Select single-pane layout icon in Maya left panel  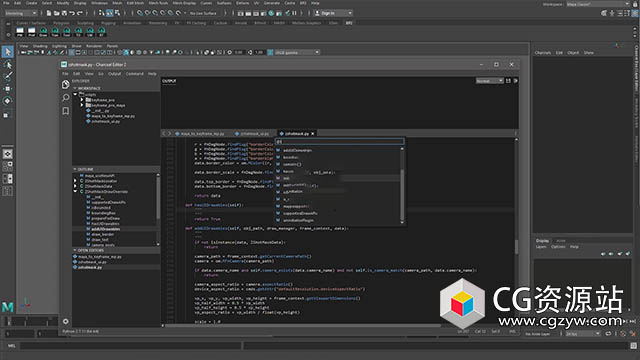(x=7, y=153)
